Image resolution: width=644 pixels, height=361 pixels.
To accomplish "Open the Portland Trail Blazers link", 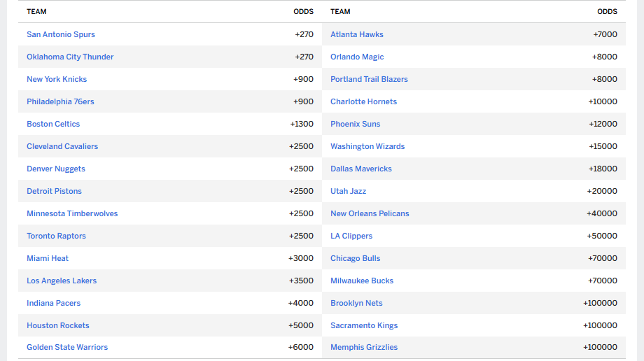I will click(x=369, y=79).
